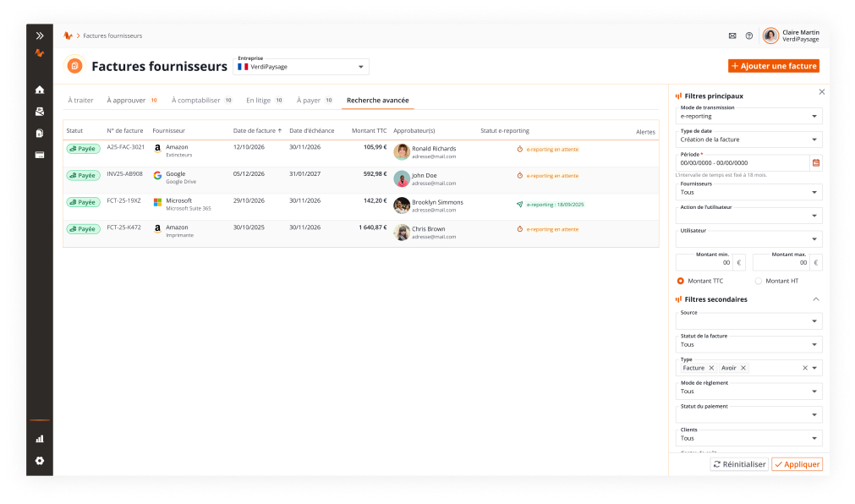This screenshot has height=504, width=855.
Task: Switch to the En litige tab
Action: click(x=259, y=100)
